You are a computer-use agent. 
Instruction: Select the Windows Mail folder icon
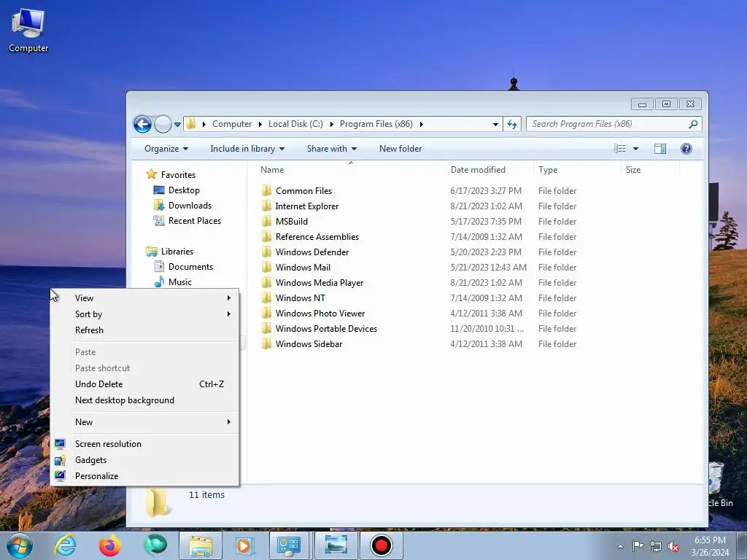point(267,267)
